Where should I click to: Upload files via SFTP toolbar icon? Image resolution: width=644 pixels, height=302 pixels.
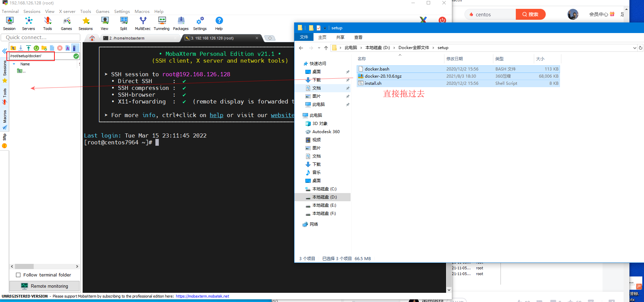[29, 48]
